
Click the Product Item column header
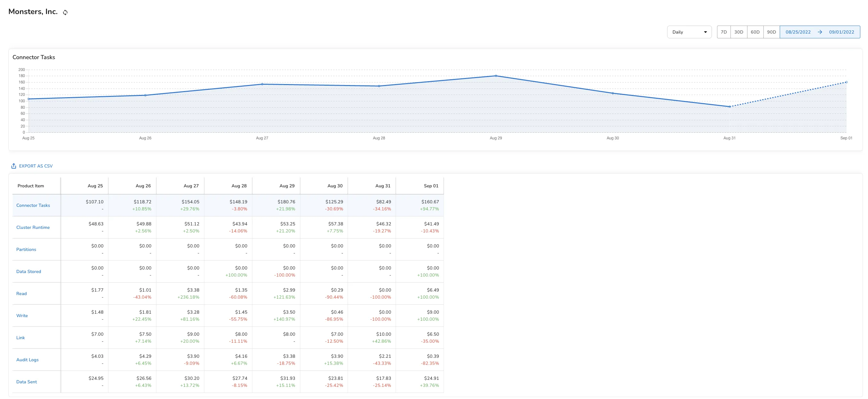[31, 186]
